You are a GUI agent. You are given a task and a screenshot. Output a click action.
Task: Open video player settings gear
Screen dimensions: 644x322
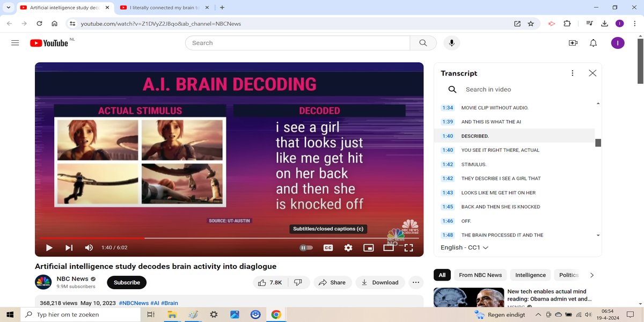pyautogui.click(x=348, y=247)
